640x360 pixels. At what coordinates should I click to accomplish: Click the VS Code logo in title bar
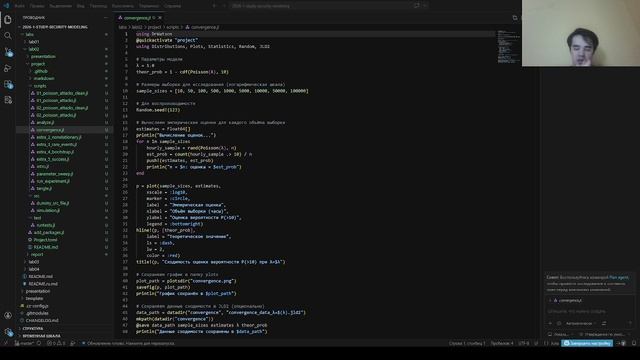tap(6, 6)
